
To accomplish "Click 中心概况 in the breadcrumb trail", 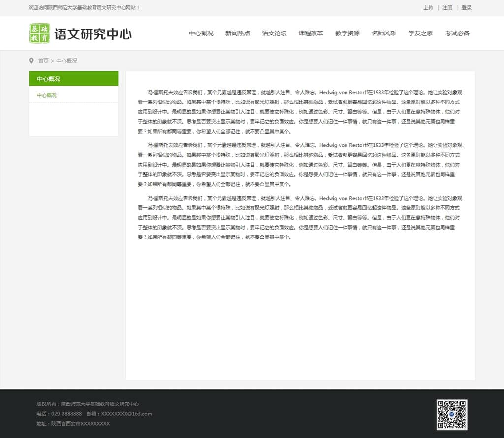I will pos(66,61).
